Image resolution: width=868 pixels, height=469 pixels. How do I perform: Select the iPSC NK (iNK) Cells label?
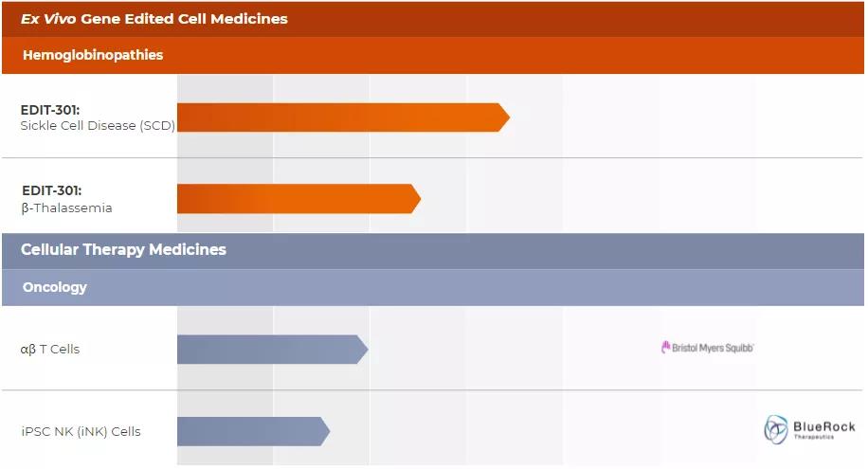click(81, 431)
